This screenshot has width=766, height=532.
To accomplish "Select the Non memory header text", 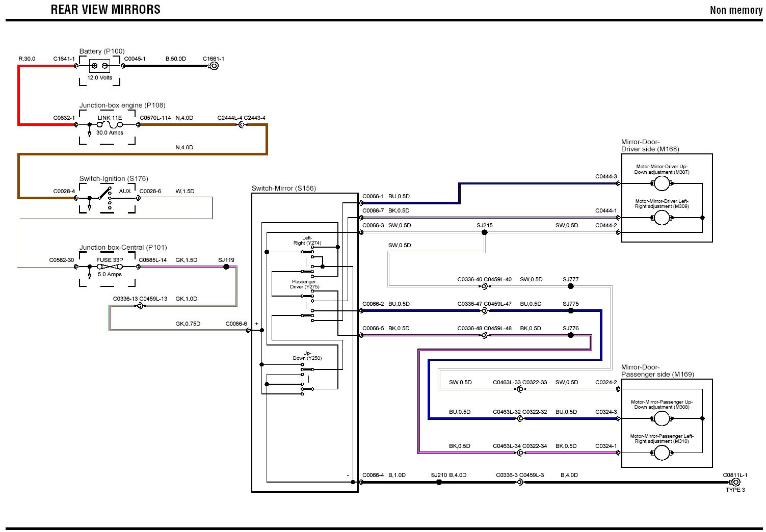I will point(735,10).
